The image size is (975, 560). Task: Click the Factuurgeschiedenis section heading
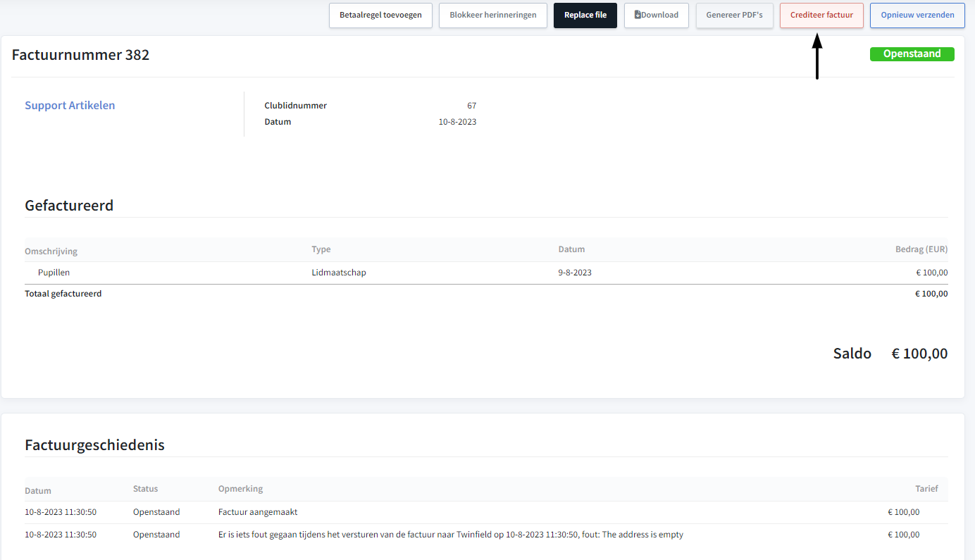pyautogui.click(x=94, y=445)
